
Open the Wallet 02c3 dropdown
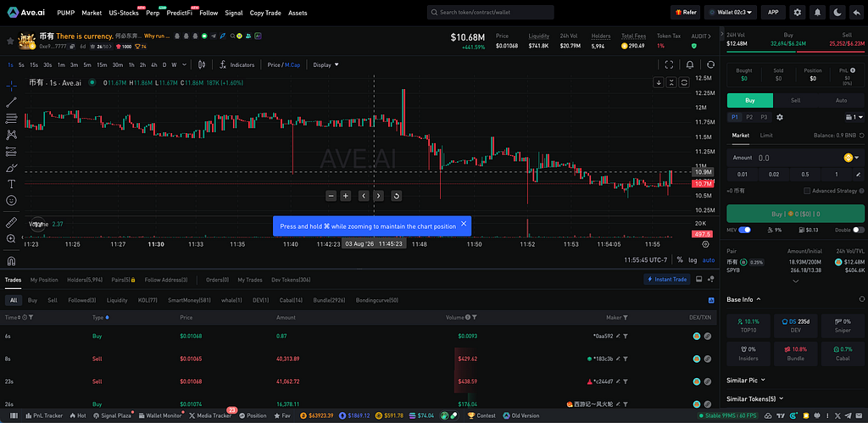(x=731, y=12)
